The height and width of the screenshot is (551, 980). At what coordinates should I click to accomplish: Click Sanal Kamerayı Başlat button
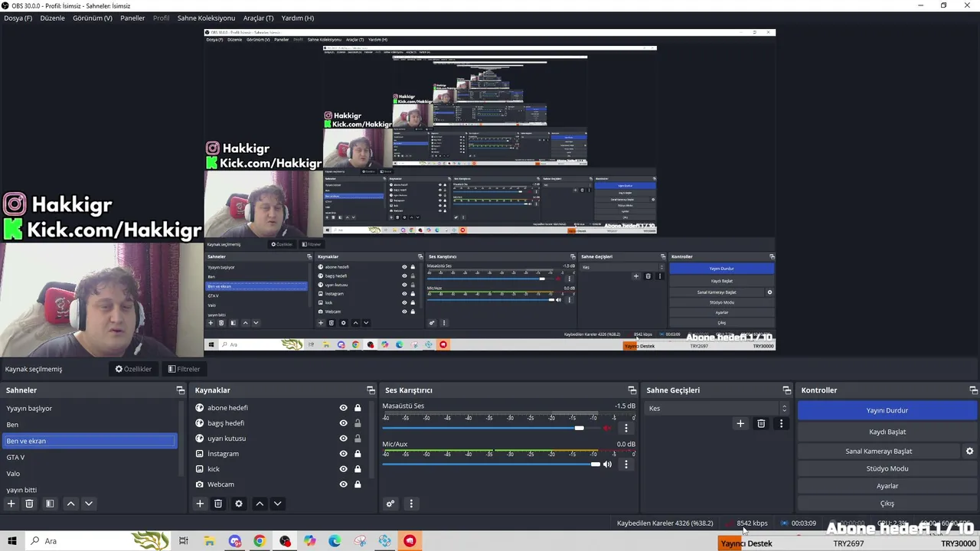[x=879, y=452]
